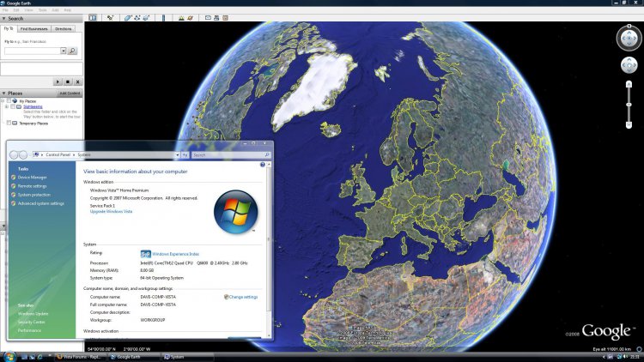
Task: Click the zoom out button below zoom slider
Action: point(629,124)
